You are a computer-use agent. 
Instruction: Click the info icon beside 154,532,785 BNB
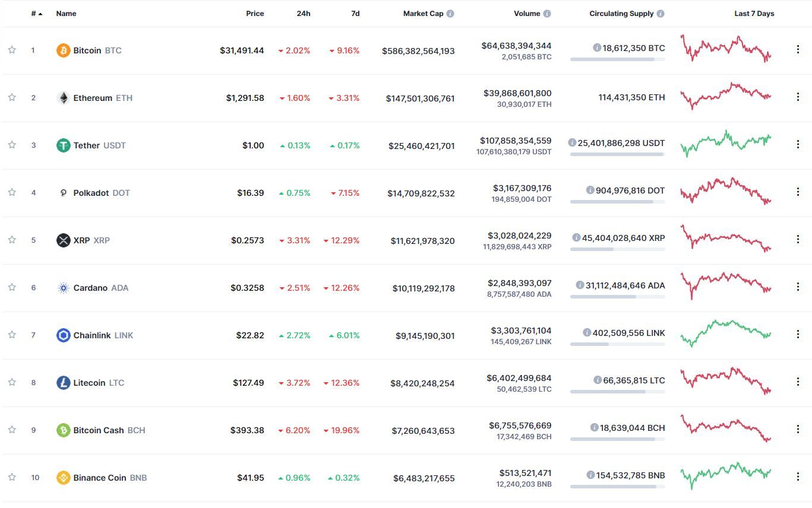coord(590,475)
